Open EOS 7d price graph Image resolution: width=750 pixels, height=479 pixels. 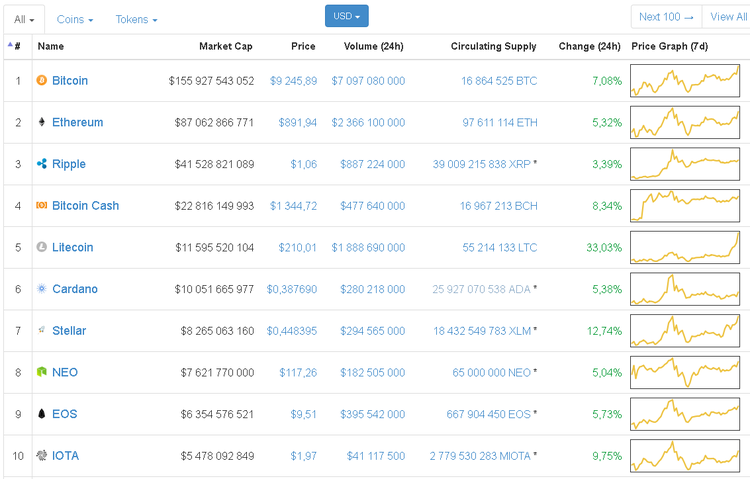[685, 414]
